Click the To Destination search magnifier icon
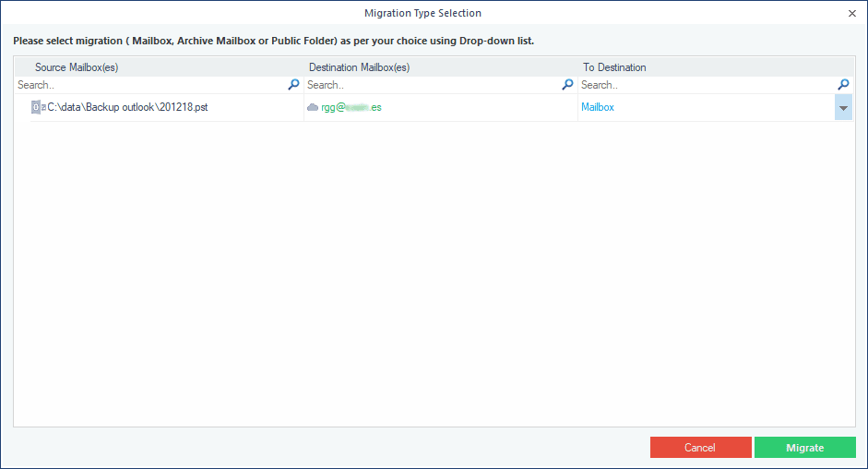This screenshot has height=469, width=868. (x=844, y=84)
